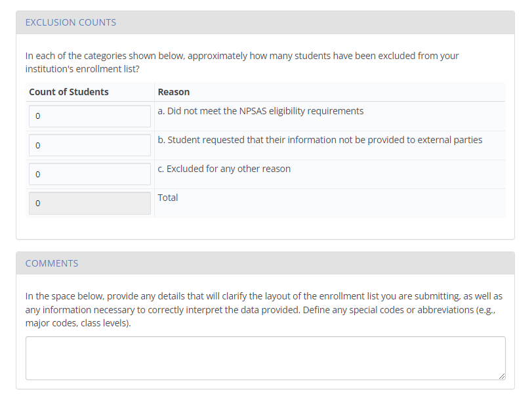Viewport: 532px width, 413px height.
Task: Click count field for 'Excluded for any other reason'
Action: 90,174
